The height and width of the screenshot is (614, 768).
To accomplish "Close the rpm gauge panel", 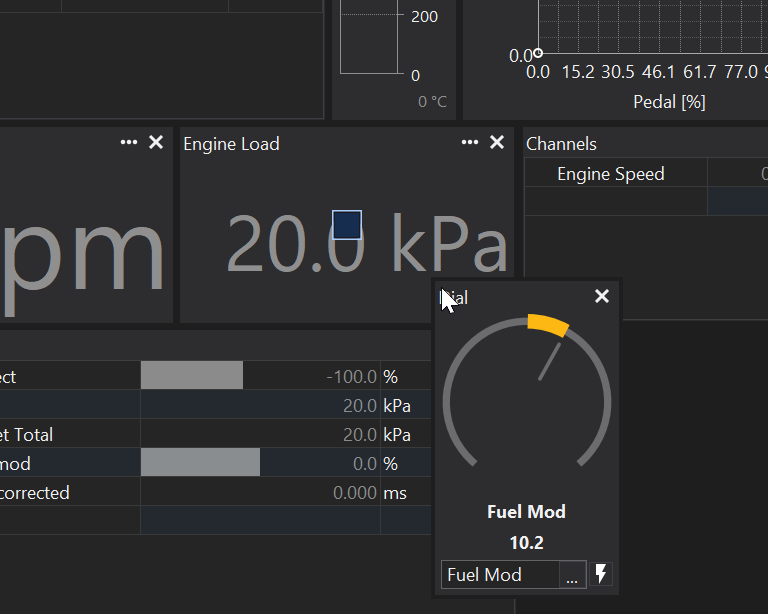I will coord(156,143).
